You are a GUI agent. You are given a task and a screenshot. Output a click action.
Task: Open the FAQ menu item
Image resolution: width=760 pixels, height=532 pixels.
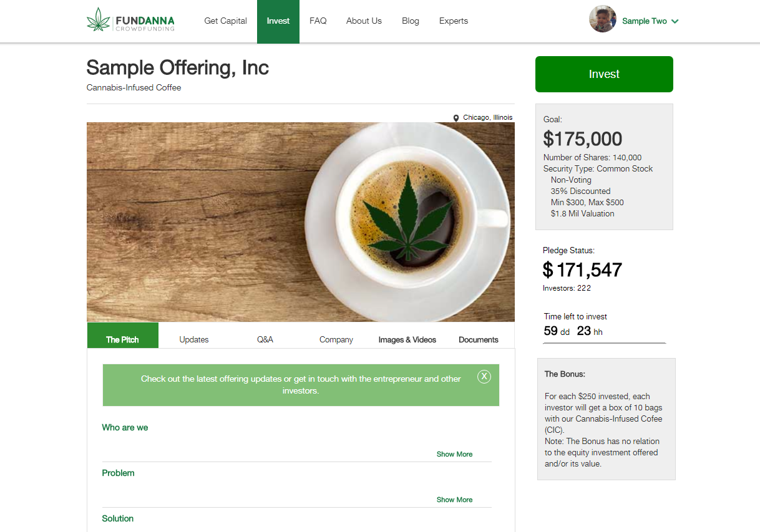pos(318,21)
